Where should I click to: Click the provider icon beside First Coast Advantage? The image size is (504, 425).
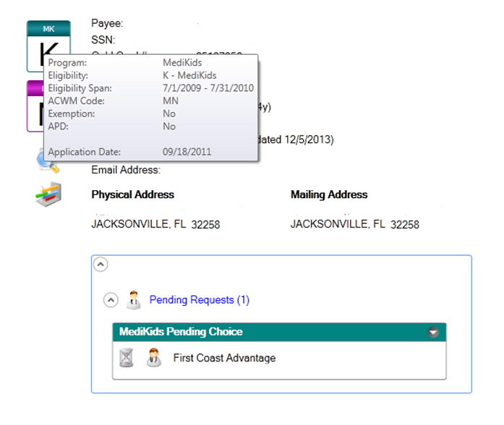pos(153,358)
